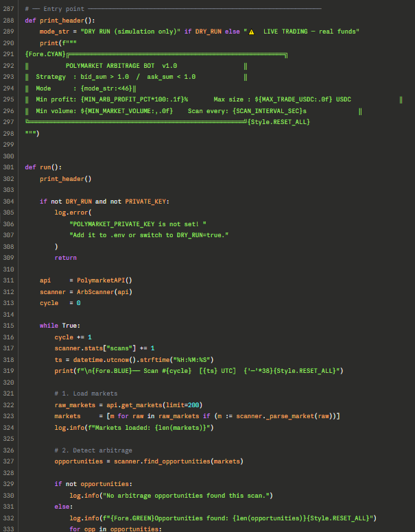Screen dimensions: 415x532
Task: Click 'datetime.utcnow()' call
Action: pos(104,360)
